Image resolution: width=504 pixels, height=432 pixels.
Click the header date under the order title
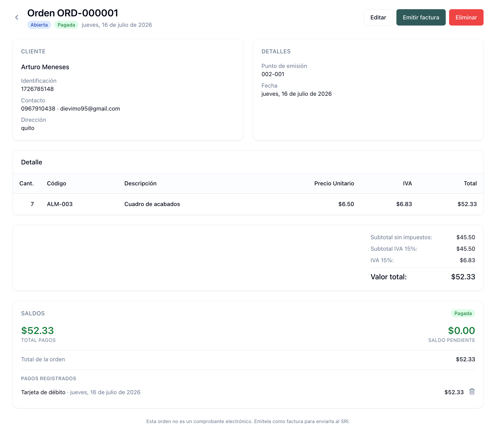pyautogui.click(x=117, y=25)
